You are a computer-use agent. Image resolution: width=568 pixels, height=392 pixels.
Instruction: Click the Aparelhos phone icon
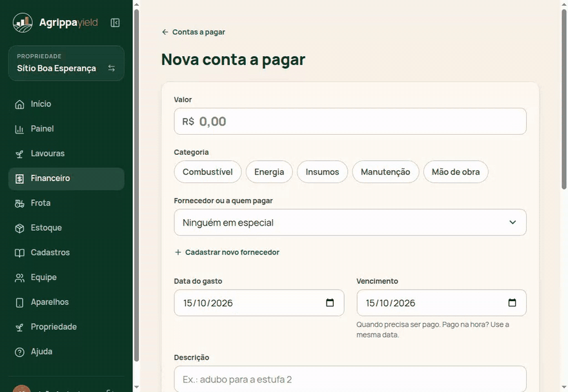[x=19, y=302]
